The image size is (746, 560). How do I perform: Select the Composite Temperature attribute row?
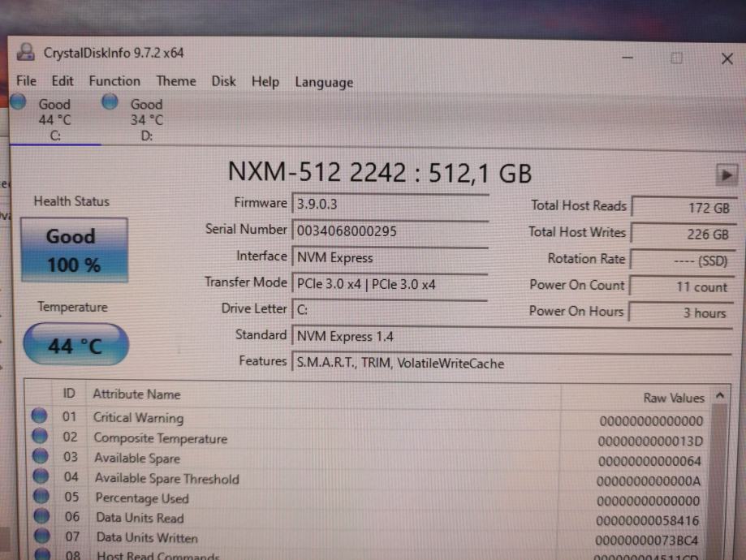point(369,439)
